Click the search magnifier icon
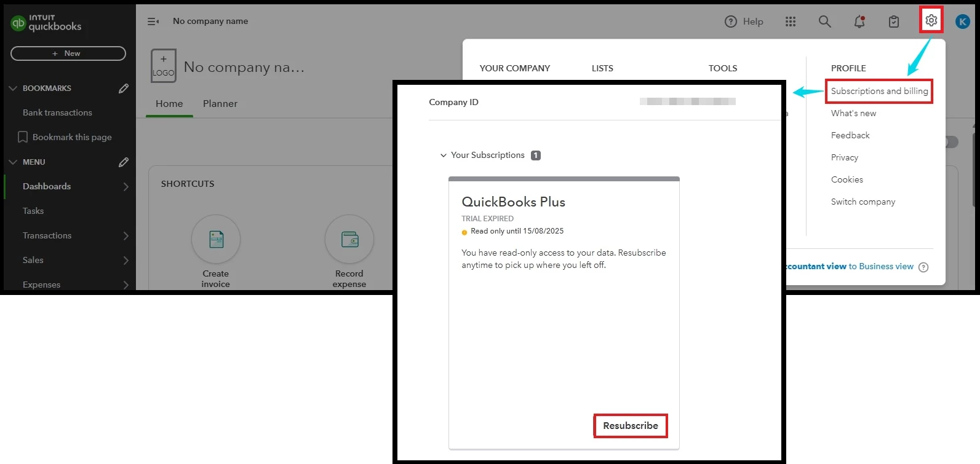Viewport: 980px width, 464px height. coord(825,22)
